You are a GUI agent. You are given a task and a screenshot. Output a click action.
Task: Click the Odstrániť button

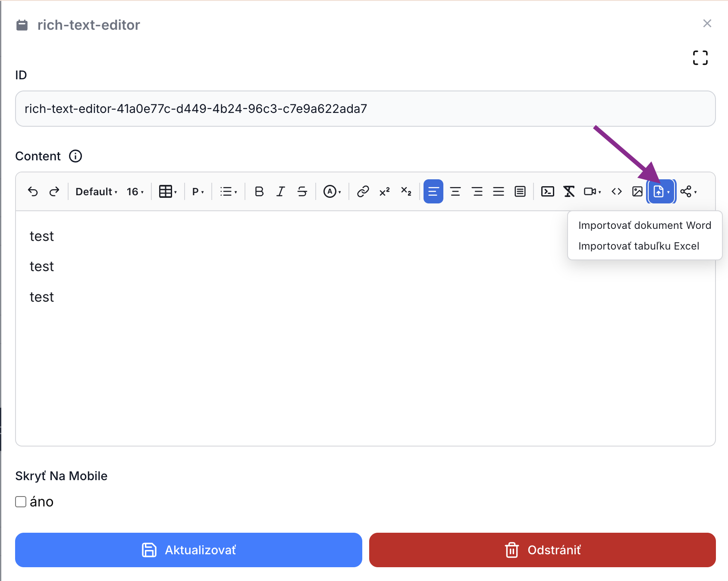pyautogui.click(x=543, y=550)
